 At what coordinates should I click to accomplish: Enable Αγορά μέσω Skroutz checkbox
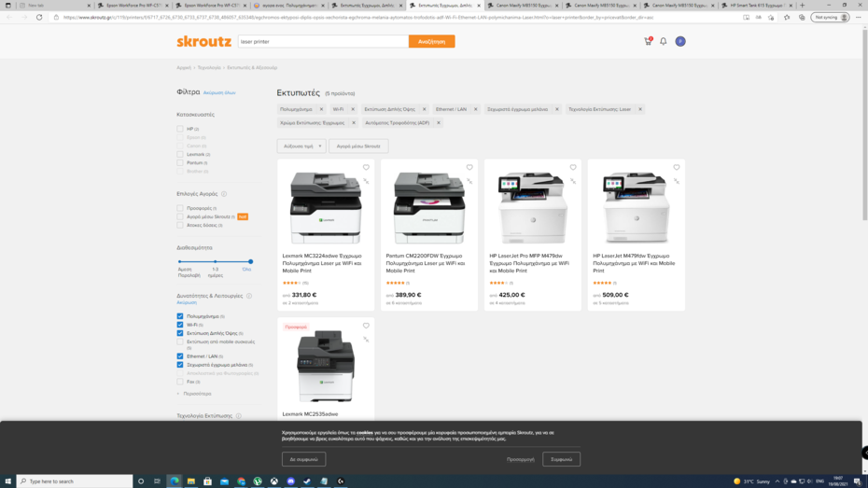[x=180, y=216]
